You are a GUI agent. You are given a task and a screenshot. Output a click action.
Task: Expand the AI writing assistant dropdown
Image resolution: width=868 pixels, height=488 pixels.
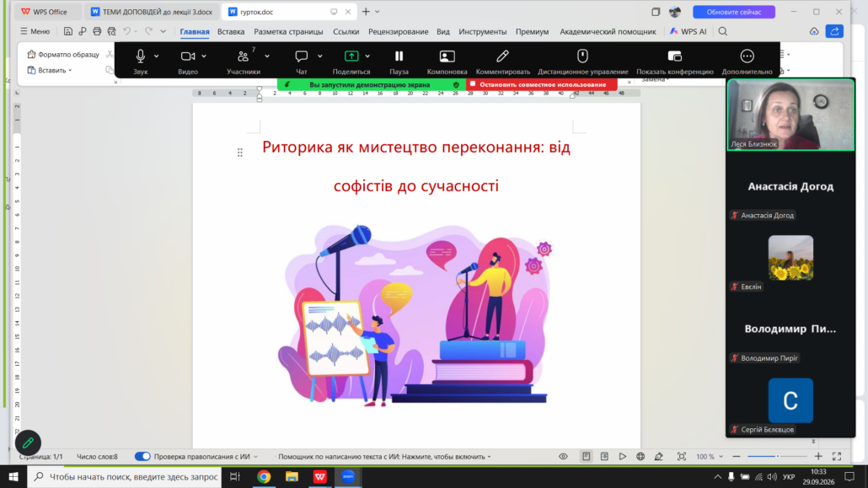click(x=489, y=457)
